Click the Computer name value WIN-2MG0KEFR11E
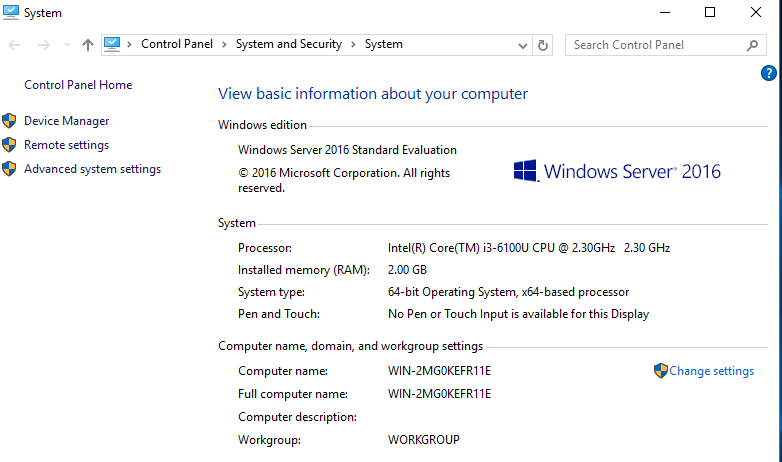Screen dimensions: 782x462 pos(439,371)
